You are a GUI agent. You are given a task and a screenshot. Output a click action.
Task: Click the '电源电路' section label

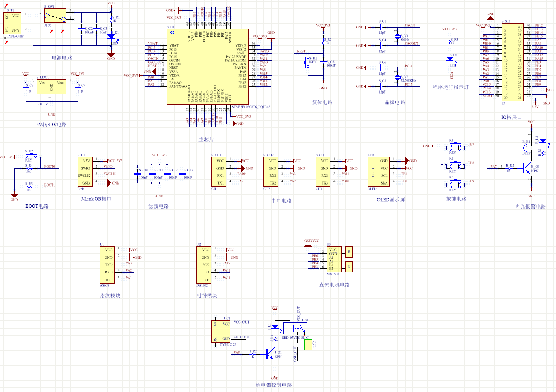click(x=62, y=58)
